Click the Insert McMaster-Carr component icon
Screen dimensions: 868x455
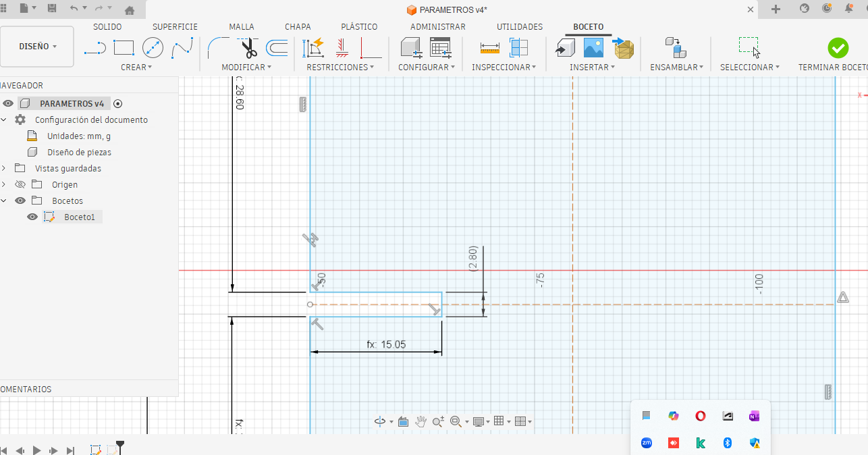coord(622,48)
